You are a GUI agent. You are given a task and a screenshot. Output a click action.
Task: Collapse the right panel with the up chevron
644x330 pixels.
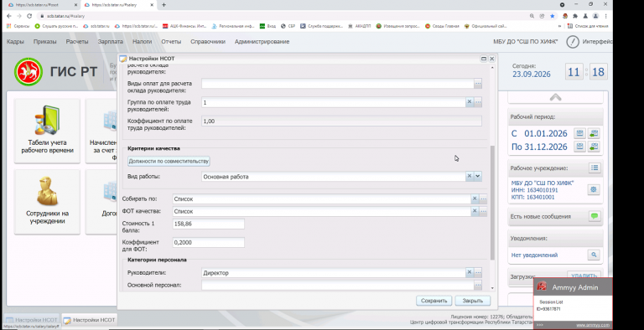coord(555,97)
